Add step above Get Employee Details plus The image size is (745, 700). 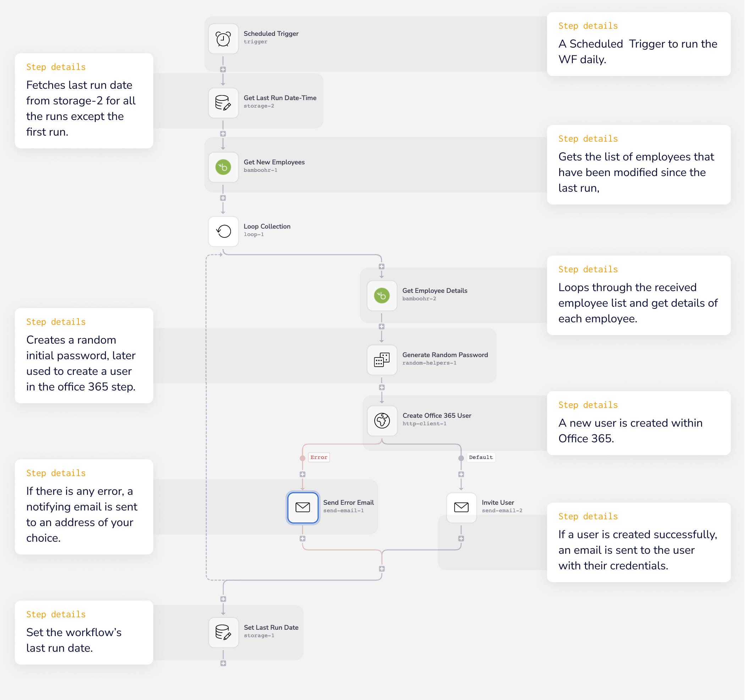point(381,267)
